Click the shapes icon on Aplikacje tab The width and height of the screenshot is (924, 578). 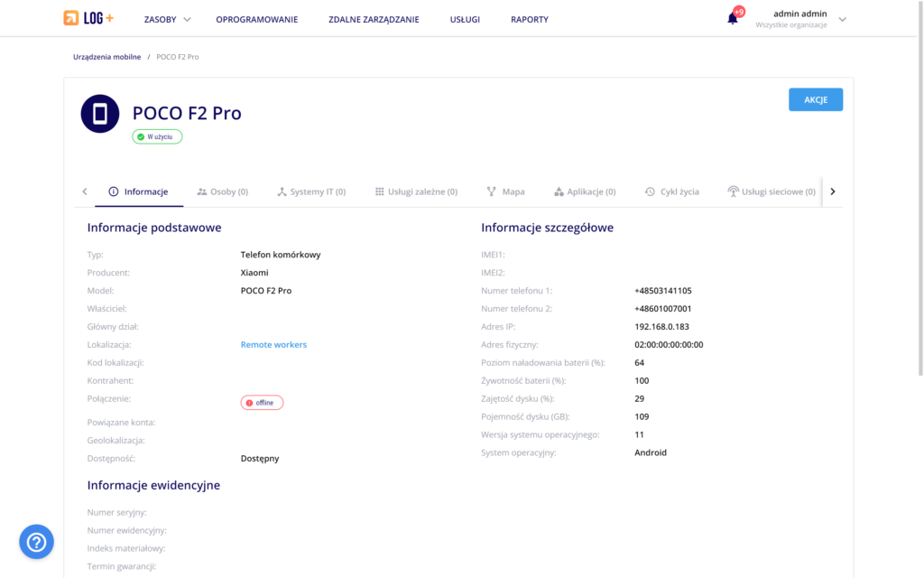pyautogui.click(x=559, y=191)
